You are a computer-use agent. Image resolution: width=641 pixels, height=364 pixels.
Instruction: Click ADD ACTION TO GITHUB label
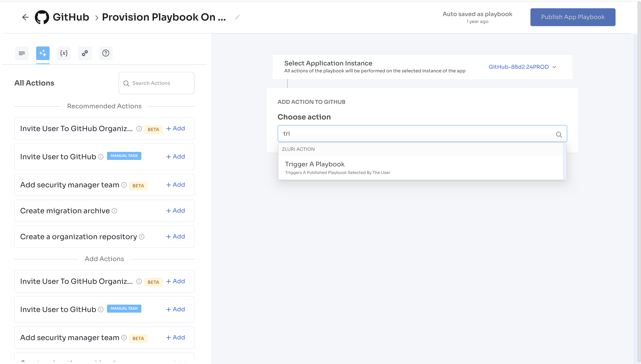(311, 102)
